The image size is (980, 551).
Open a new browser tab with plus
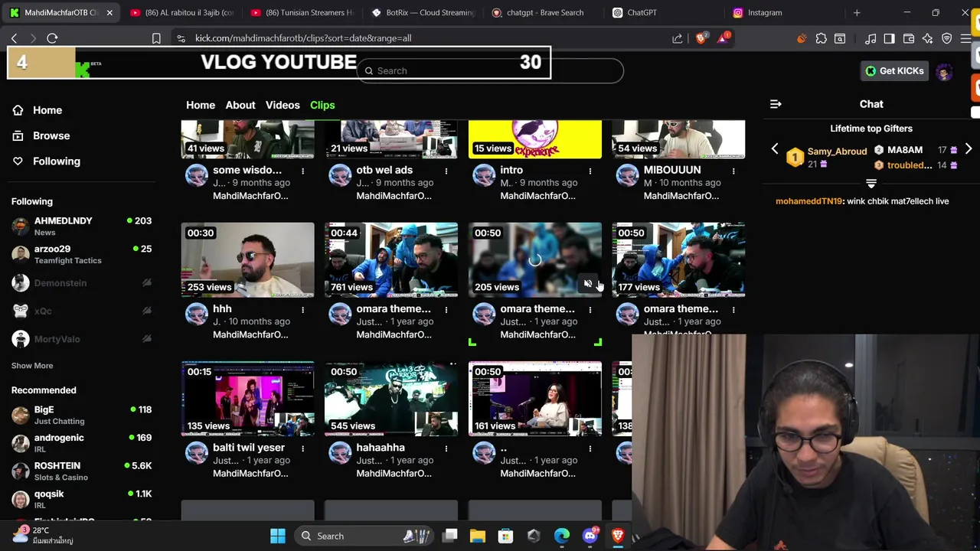857,12
